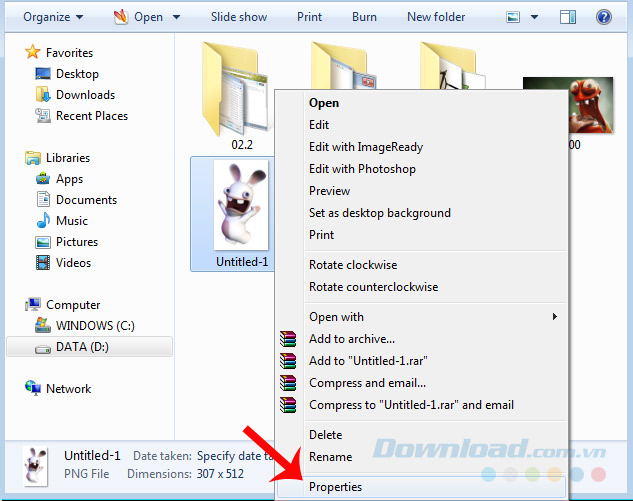Select Open in the context menu
This screenshot has width=633, height=501.
point(421,103)
